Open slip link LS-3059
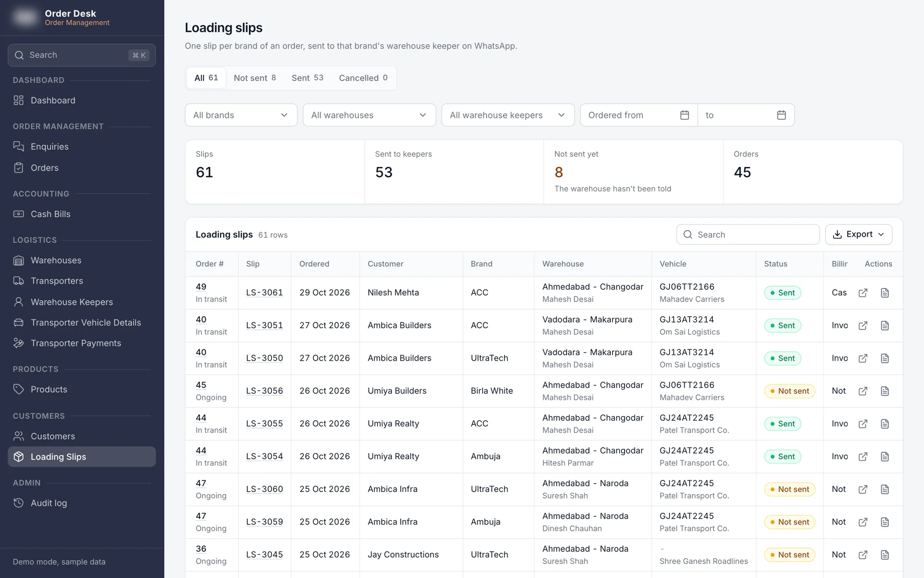This screenshot has width=924, height=578. click(x=264, y=522)
